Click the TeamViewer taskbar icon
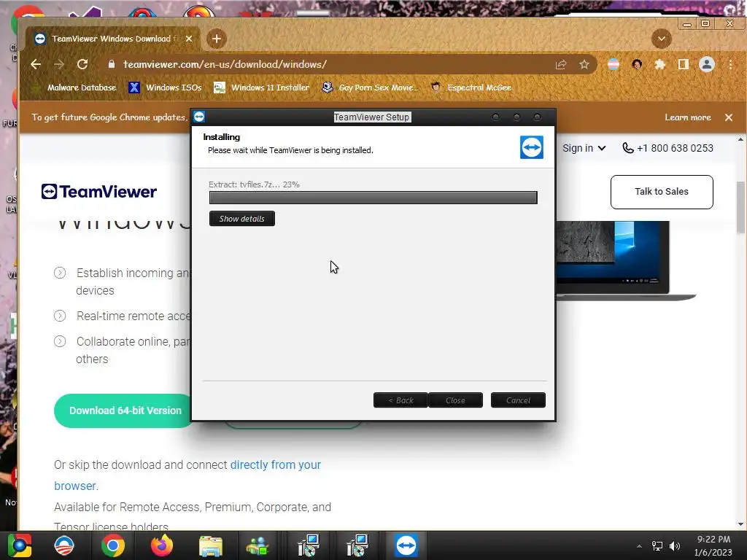The height and width of the screenshot is (560, 747). [x=406, y=545]
